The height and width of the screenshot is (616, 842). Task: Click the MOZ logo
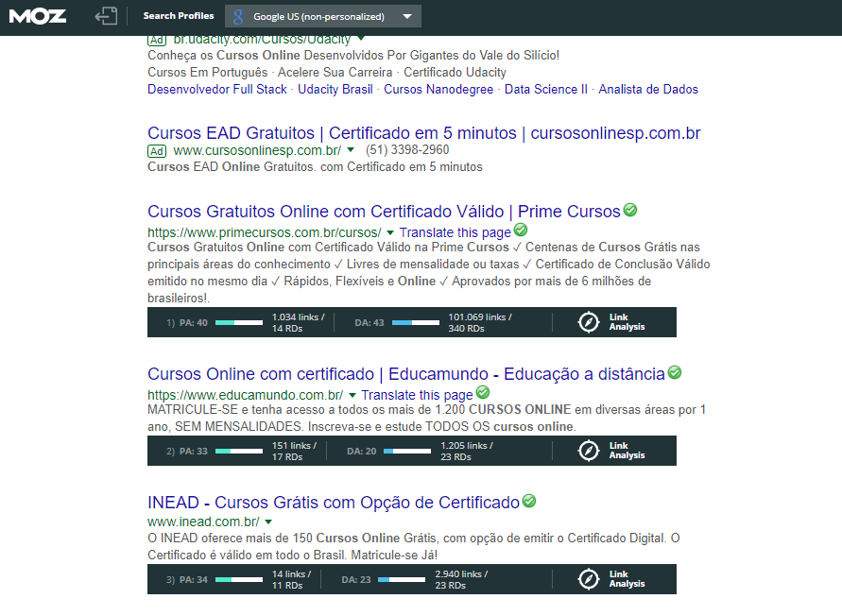(38, 17)
